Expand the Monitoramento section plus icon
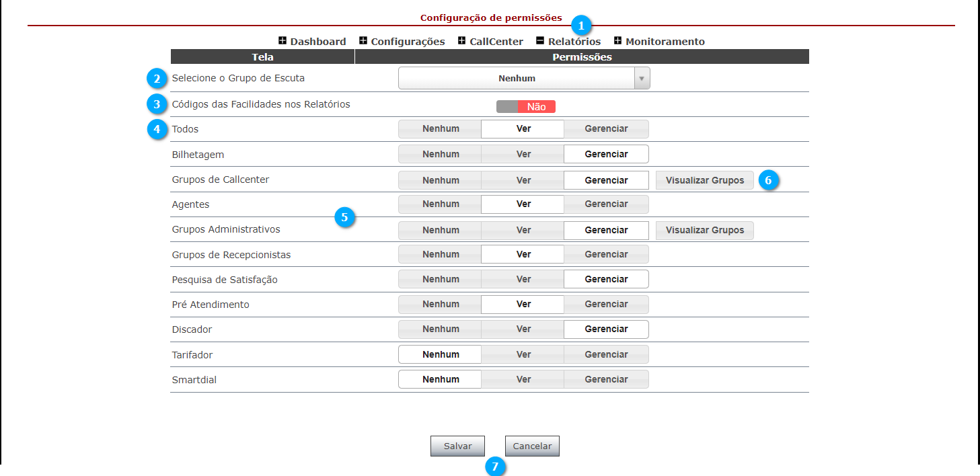Image resolution: width=980 pixels, height=476 pixels. (x=617, y=40)
